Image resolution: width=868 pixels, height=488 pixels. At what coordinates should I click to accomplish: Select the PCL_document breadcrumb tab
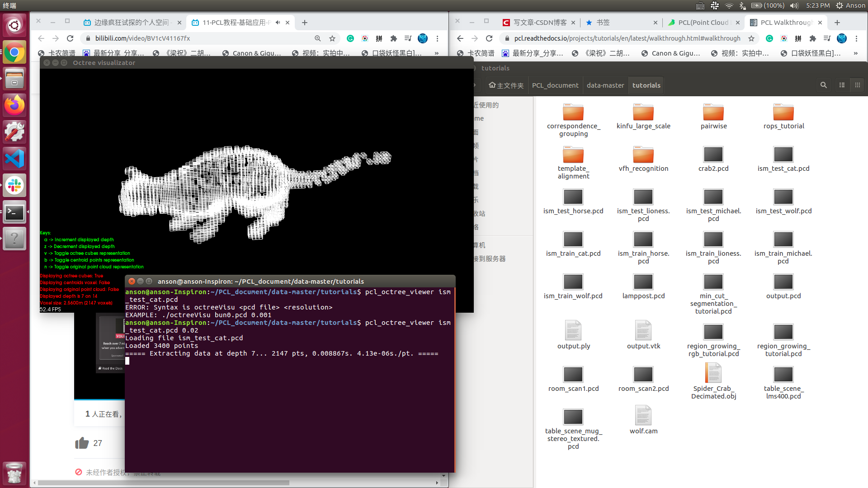(x=555, y=85)
